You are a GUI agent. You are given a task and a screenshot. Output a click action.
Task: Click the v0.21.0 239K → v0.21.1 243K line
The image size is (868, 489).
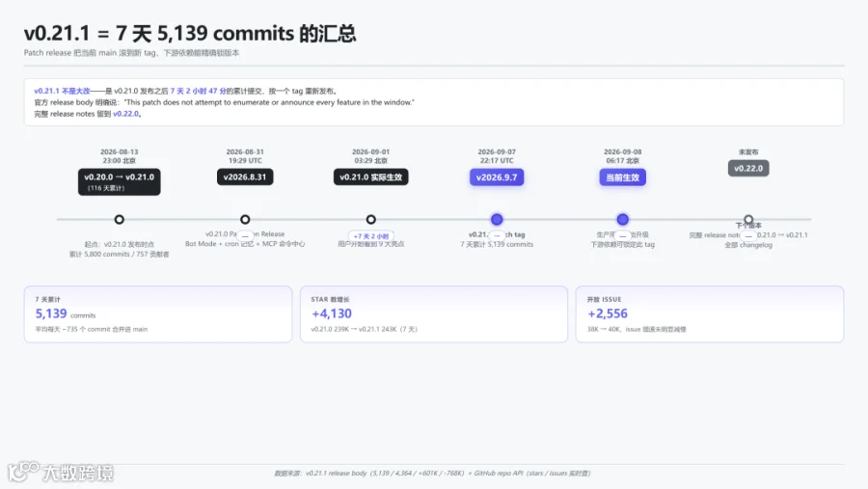364,329
